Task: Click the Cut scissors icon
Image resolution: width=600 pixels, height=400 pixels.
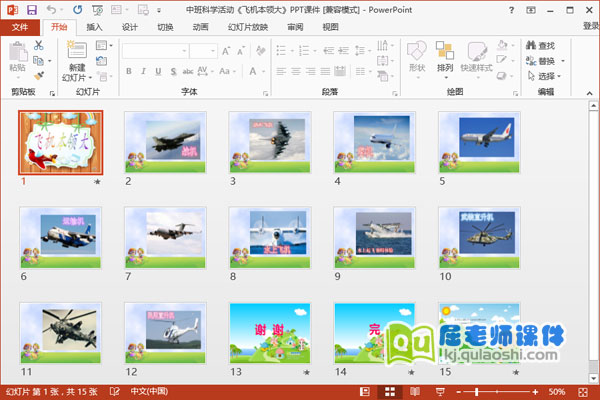Action: pos(39,45)
